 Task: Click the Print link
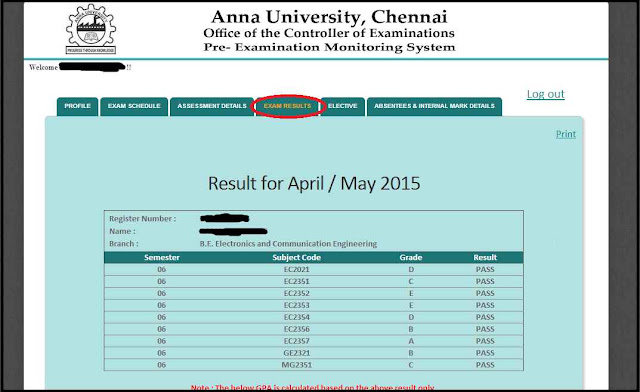[x=566, y=134]
